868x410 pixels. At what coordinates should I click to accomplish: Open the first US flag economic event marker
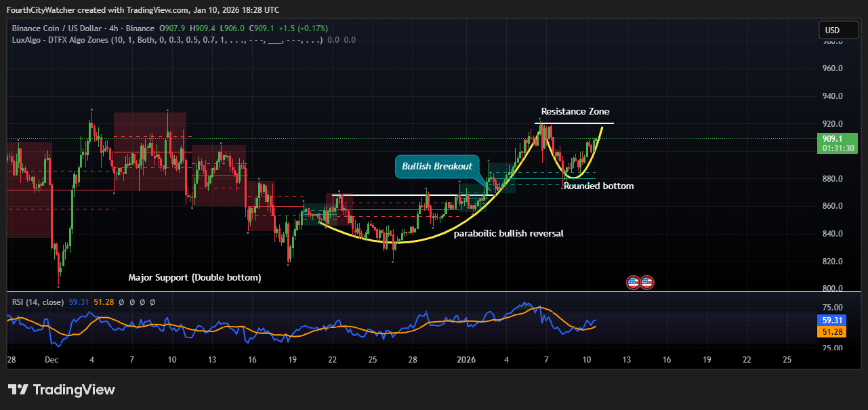click(x=632, y=281)
